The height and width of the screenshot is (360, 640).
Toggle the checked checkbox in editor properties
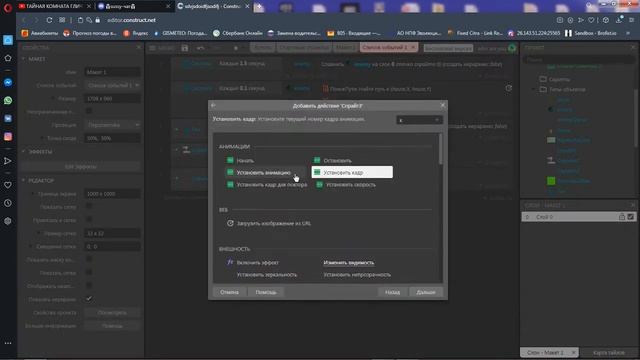tap(89, 299)
